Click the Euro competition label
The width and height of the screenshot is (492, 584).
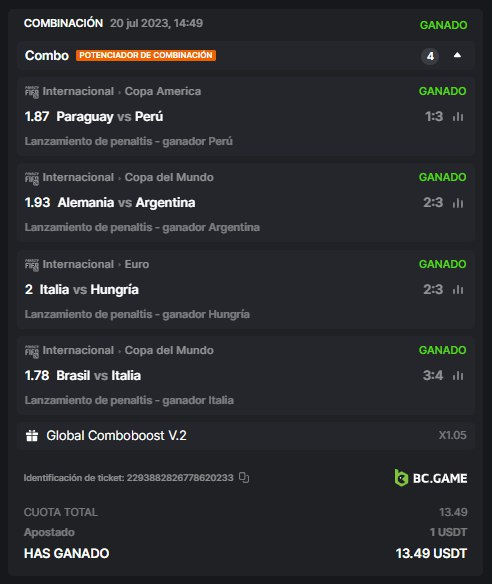click(x=137, y=264)
